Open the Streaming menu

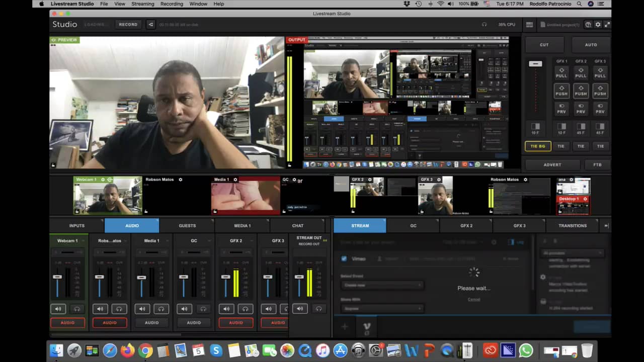coord(142,4)
